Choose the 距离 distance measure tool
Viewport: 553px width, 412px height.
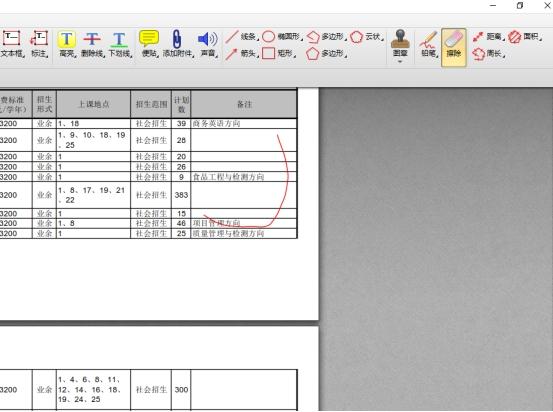click(488, 36)
